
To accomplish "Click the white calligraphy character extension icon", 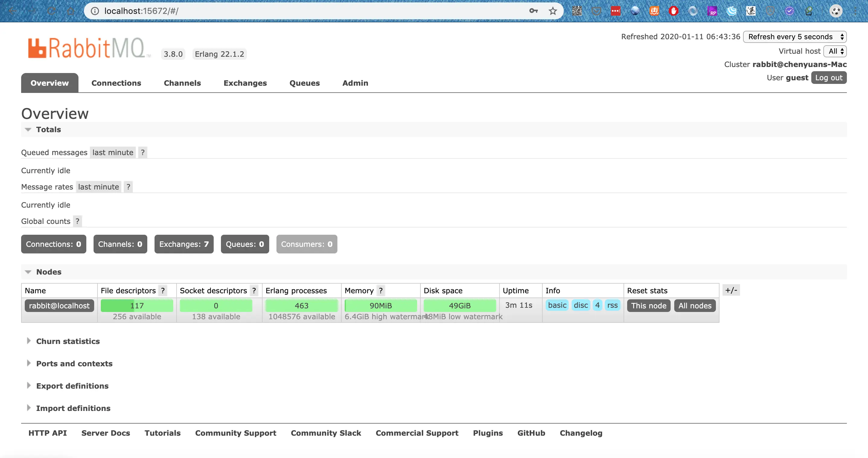I will point(751,11).
